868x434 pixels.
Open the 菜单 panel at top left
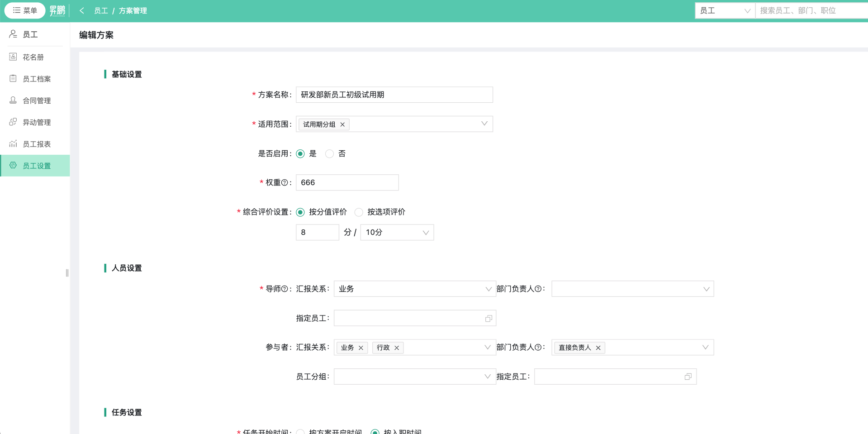(24, 10)
